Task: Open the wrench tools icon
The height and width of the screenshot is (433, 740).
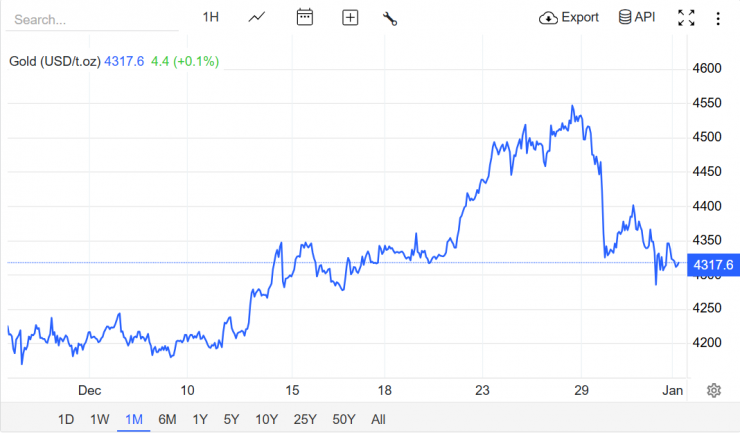Action: [390, 17]
